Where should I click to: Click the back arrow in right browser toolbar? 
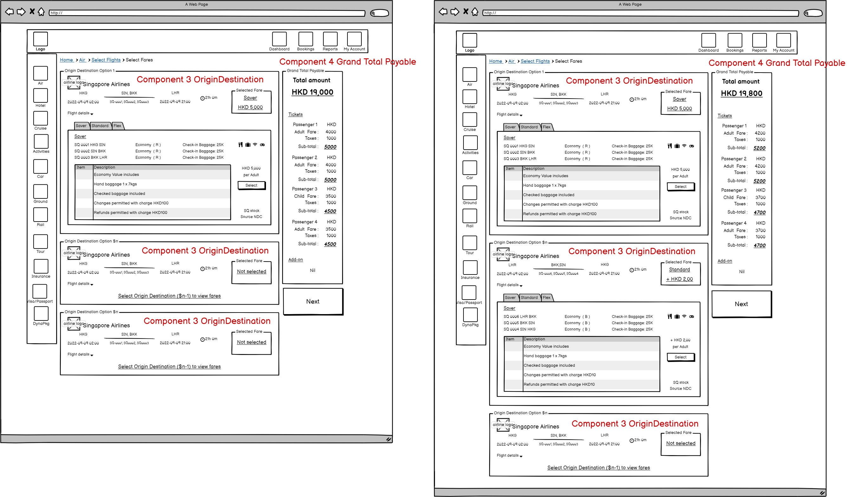pos(443,12)
